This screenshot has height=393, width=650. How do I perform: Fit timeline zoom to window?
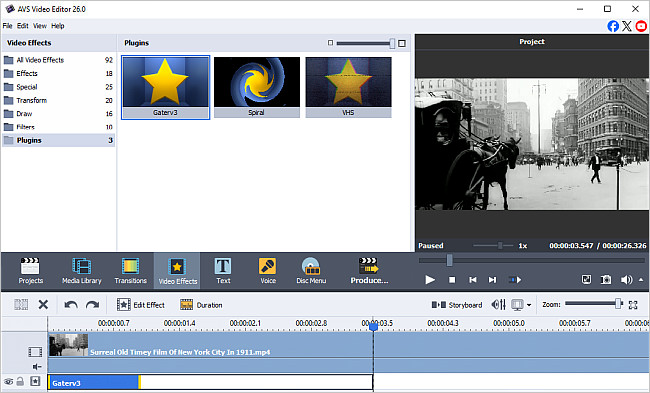[x=633, y=305]
